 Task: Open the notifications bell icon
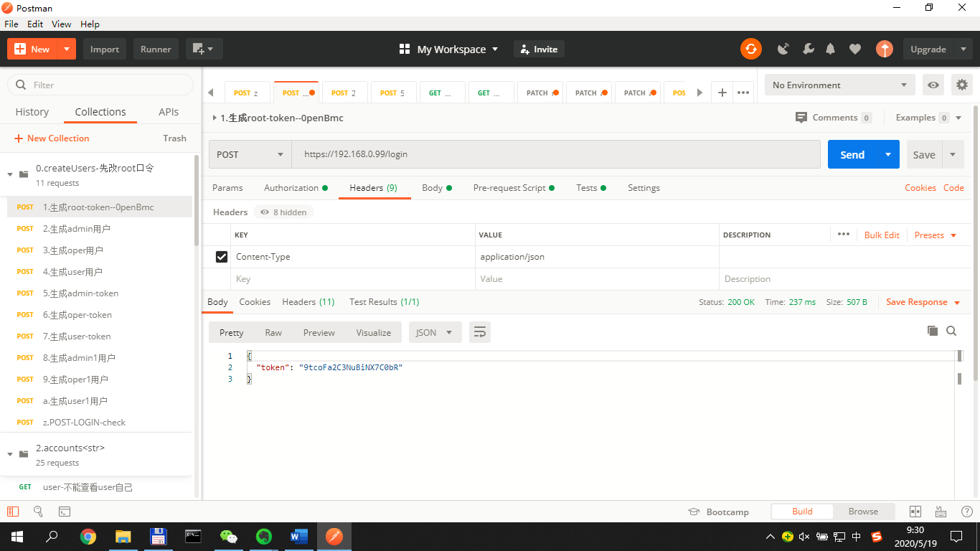[x=831, y=49]
